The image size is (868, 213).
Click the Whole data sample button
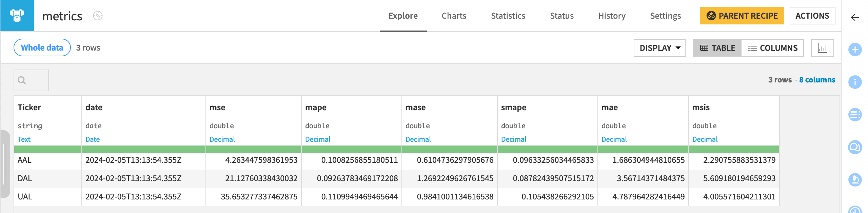tap(42, 47)
